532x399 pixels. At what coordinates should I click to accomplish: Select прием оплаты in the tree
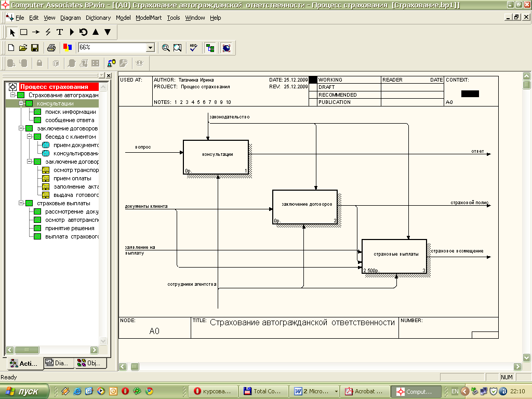point(72,178)
